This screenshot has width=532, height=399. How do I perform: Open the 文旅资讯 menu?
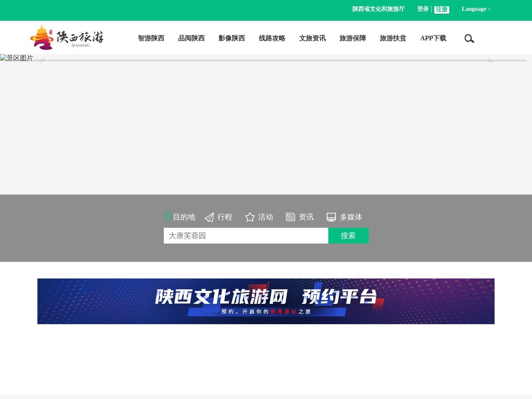coord(312,38)
